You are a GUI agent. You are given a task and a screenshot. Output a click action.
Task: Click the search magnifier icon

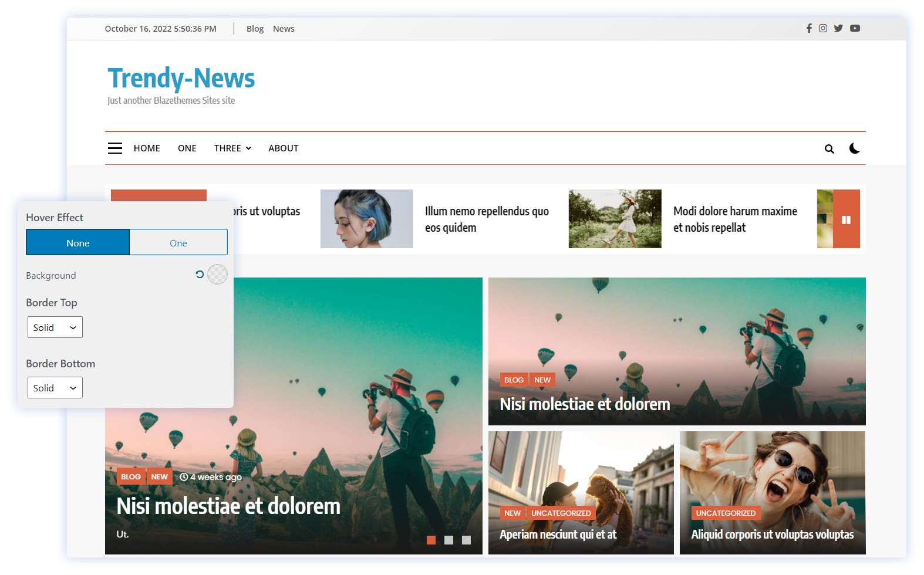tap(829, 149)
